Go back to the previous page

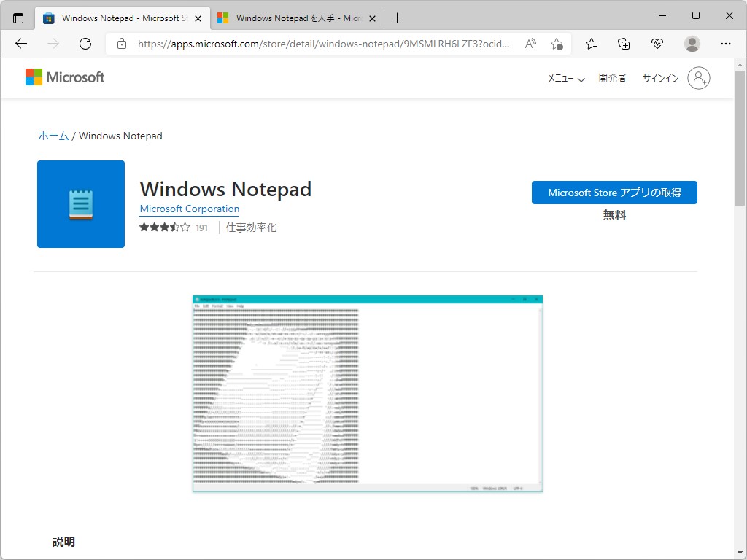coord(21,44)
